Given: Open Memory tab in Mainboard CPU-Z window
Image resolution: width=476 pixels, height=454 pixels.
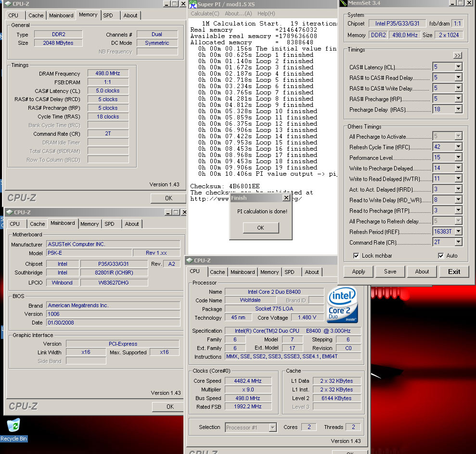Looking at the screenshot, I should 90,224.
